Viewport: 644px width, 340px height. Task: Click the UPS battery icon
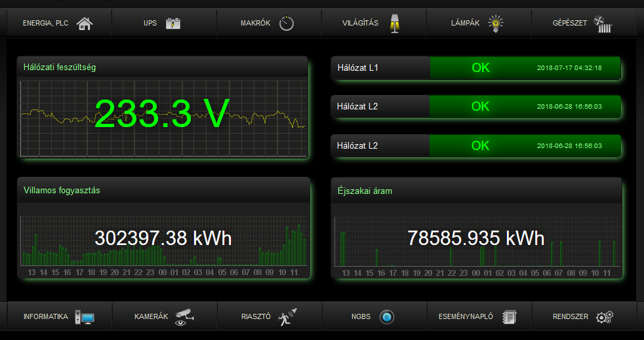point(172,24)
